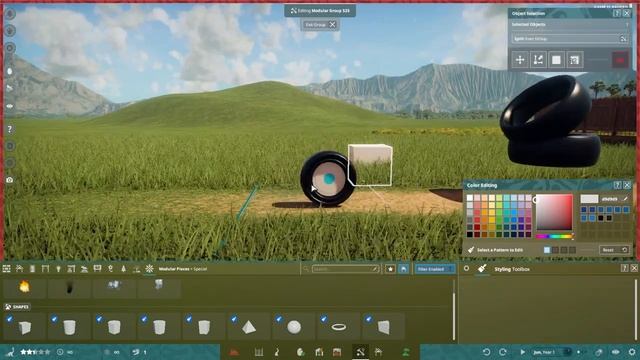Select the Move tool in Object Selection
The width and height of the screenshot is (640, 360).
pyautogui.click(x=520, y=60)
